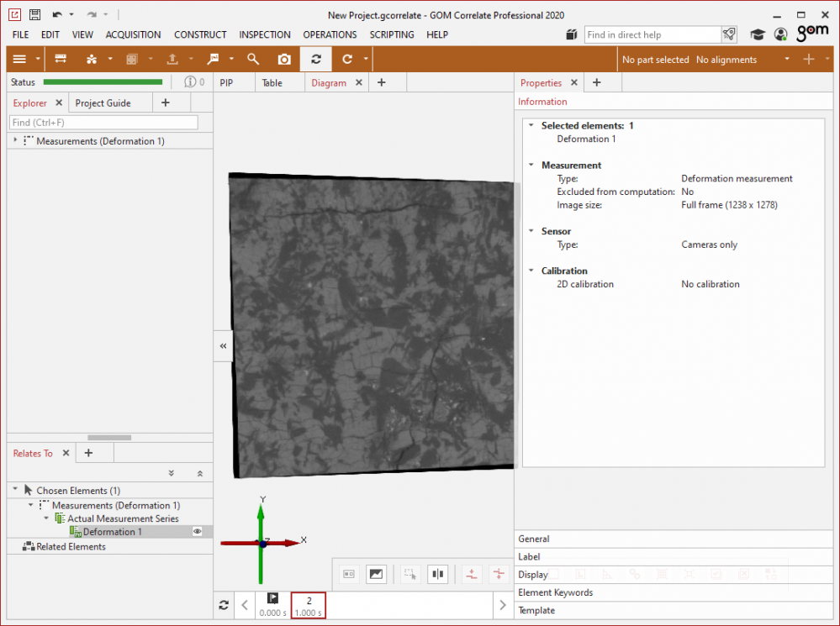The image size is (840, 626).
Task: Switch to the Project Guide tab
Action: [x=103, y=103]
